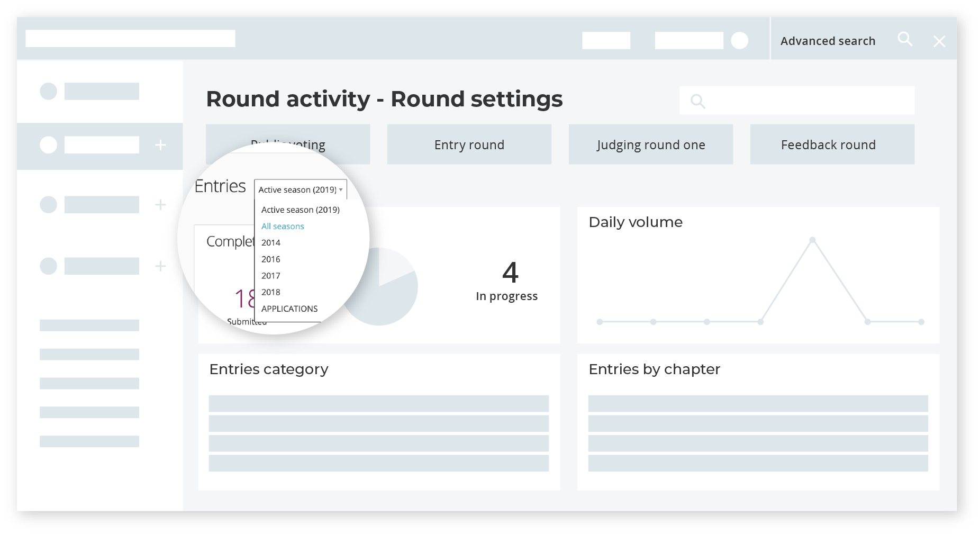Select 2014 in the season list
Image resolution: width=980 pixels, height=534 pixels.
(x=270, y=242)
